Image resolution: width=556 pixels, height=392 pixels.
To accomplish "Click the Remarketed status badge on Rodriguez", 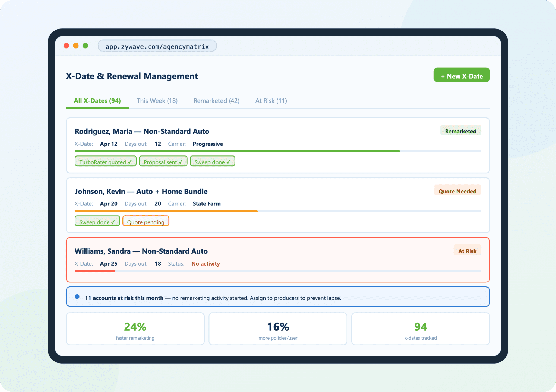I will [x=460, y=131].
